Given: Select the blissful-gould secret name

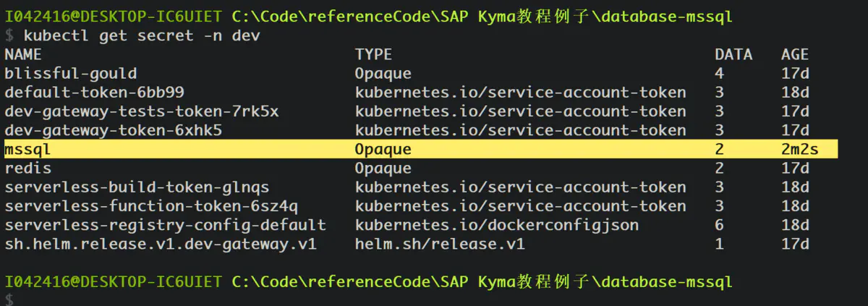Looking at the screenshot, I should [x=70, y=73].
